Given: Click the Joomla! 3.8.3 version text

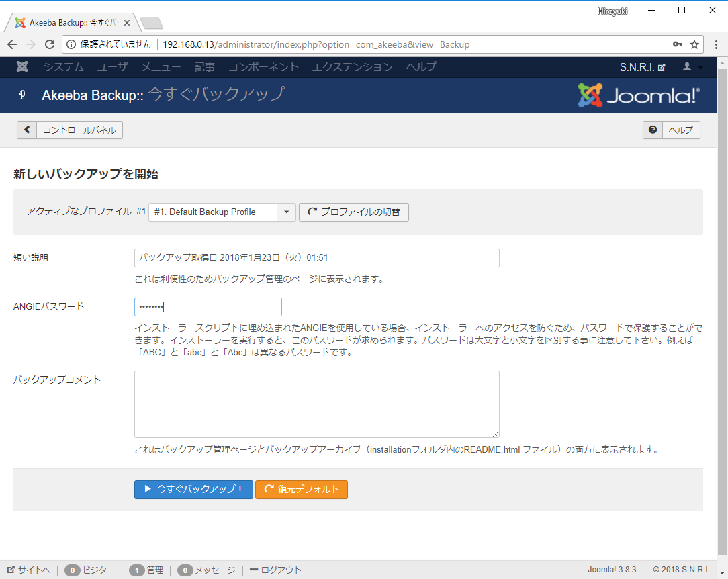Looking at the screenshot, I should [x=612, y=570].
